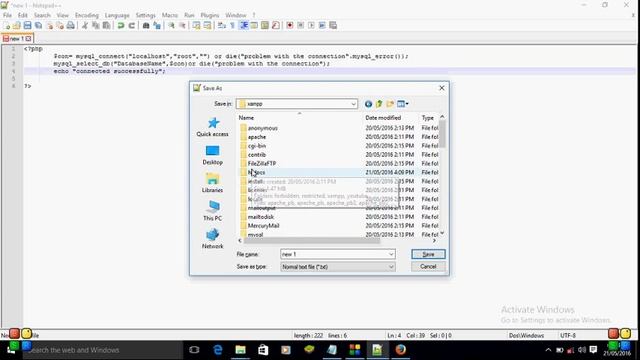Open the Encoding menu
Image resolution: width=640 pixels, height=360 pixels.
[87, 15]
